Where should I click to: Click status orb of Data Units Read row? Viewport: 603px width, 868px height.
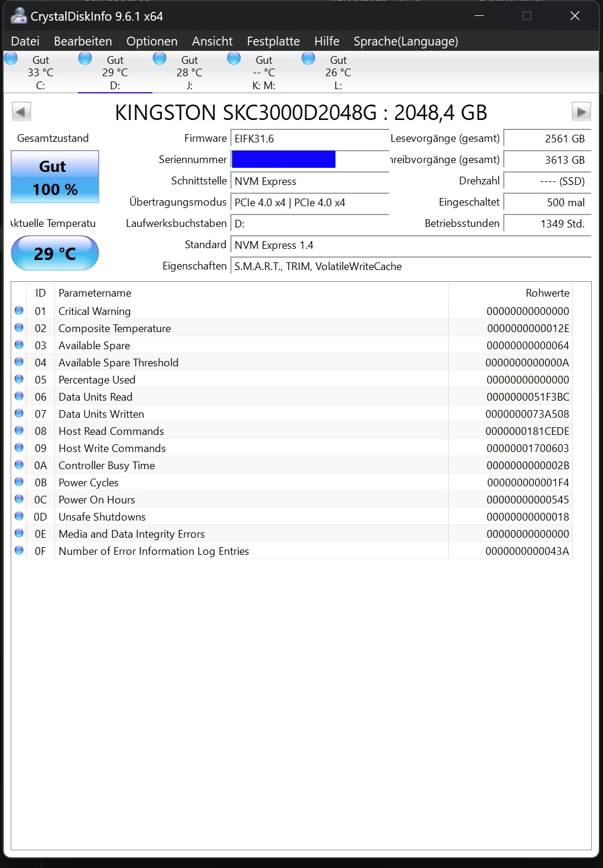tap(19, 396)
